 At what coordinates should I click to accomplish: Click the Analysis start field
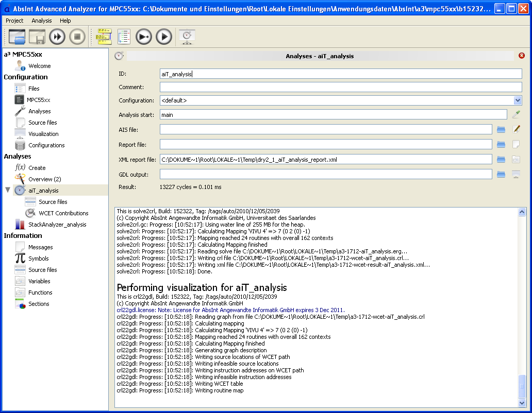[333, 114]
